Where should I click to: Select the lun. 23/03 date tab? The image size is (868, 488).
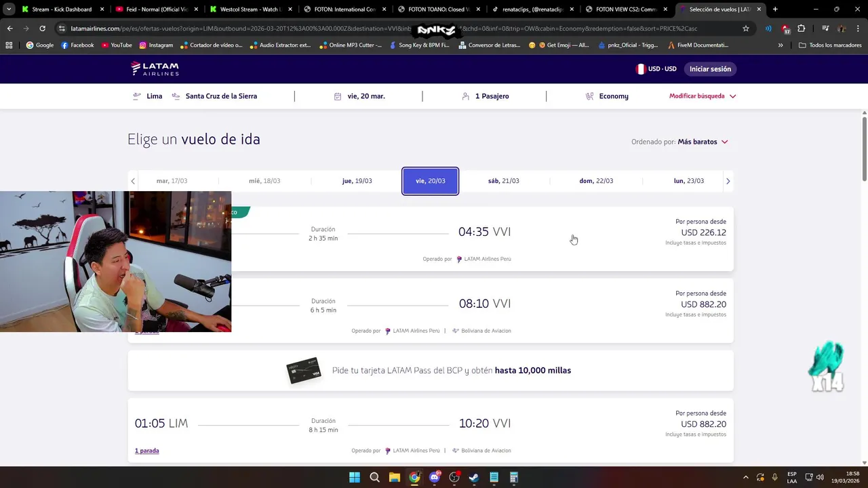[x=688, y=181]
